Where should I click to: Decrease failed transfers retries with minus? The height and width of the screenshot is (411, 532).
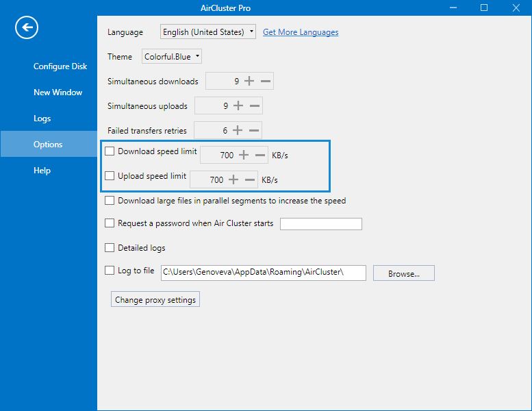[254, 130]
